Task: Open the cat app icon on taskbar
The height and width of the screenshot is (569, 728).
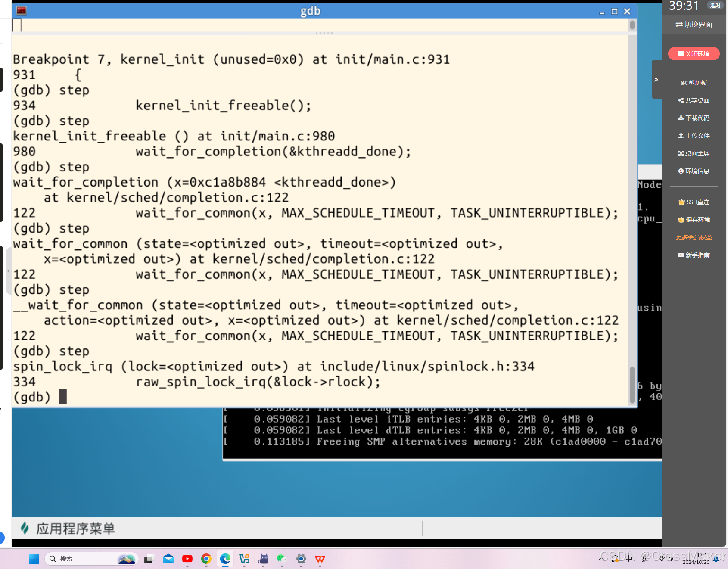Action: pyautogui.click(x=263, y=559)
